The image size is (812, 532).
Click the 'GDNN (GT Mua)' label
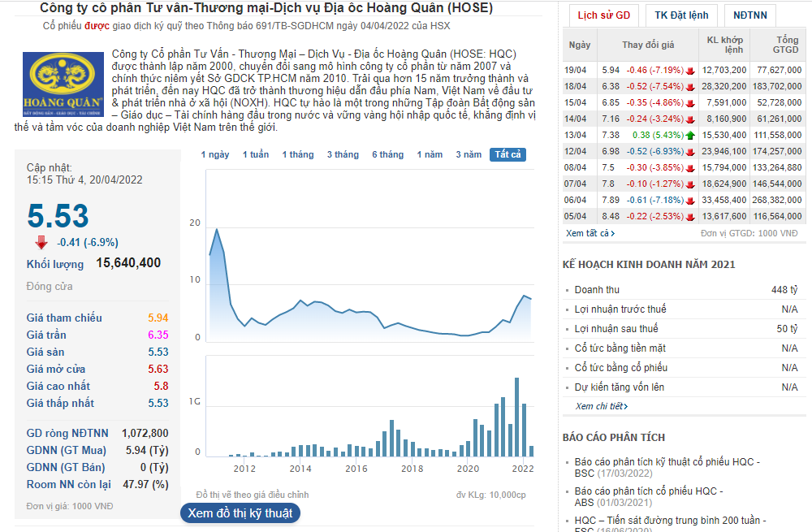pyautogui.click(x=67, y=451)
